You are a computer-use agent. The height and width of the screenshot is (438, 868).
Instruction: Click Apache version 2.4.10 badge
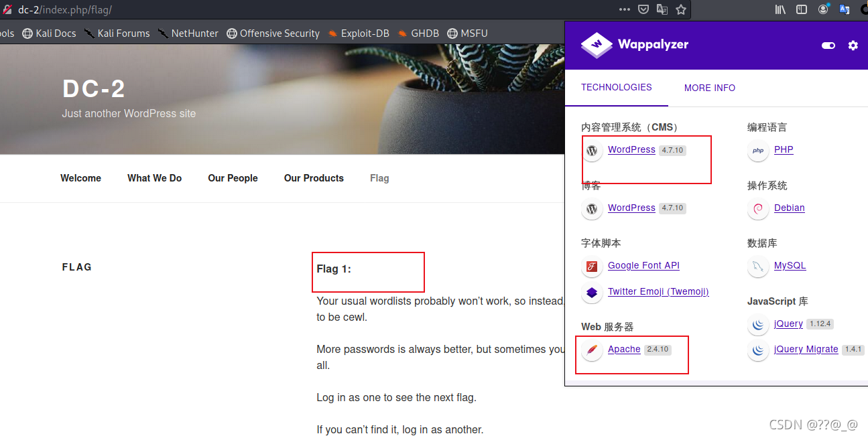click(x=658, y=350)
